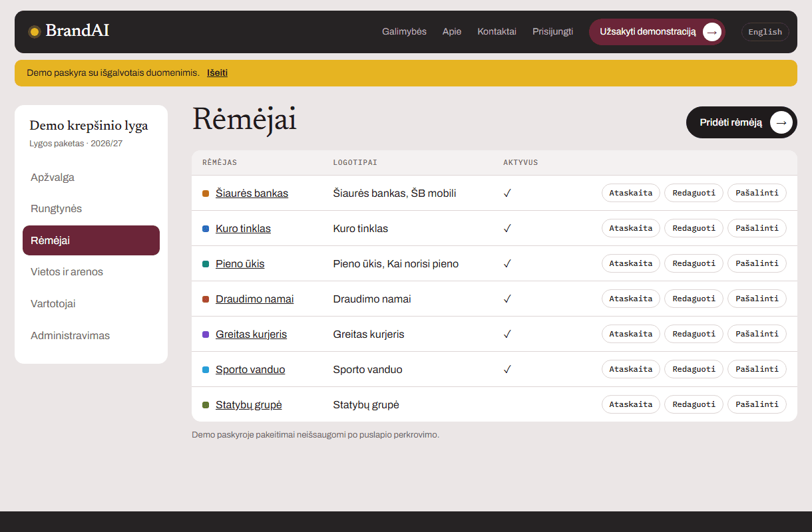The width and height of the screenshot is (812, 532).
Task: Remove Sporto vanduo with Pašalinti
Action: tap(757, 369)
